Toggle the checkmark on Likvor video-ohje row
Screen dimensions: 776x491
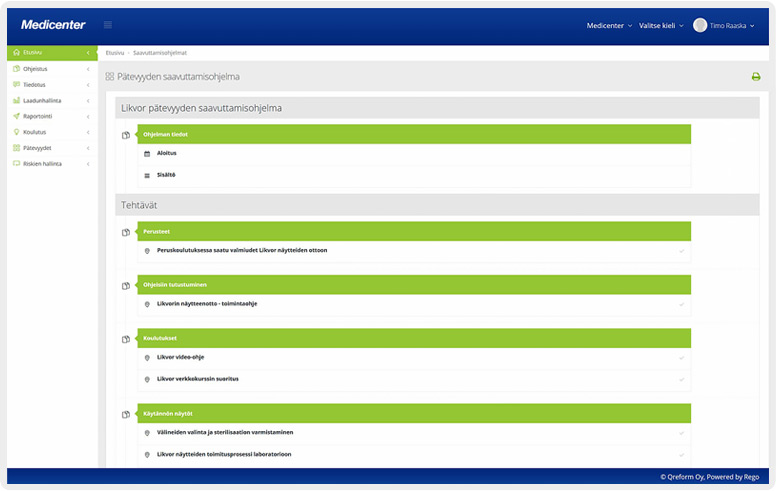coord(681,358)
